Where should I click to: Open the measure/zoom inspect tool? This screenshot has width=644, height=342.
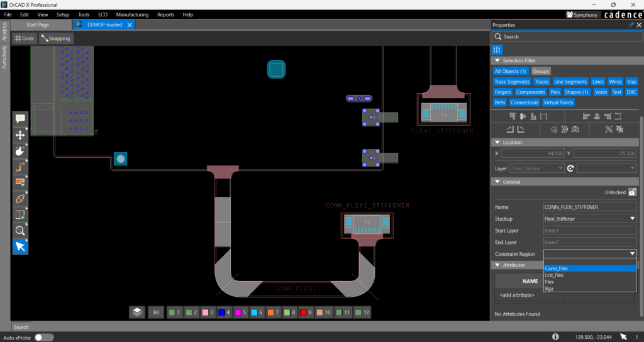pos(20,231)
